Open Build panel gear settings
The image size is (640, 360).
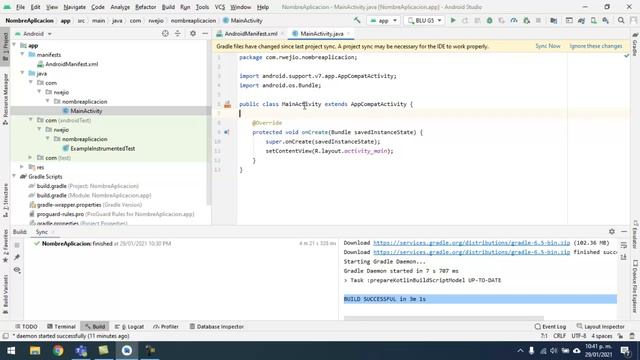coord(611,231)
